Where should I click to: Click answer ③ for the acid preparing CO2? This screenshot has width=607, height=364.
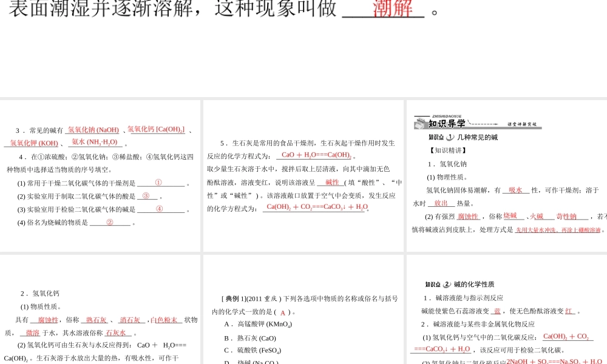tap(146, 196)
